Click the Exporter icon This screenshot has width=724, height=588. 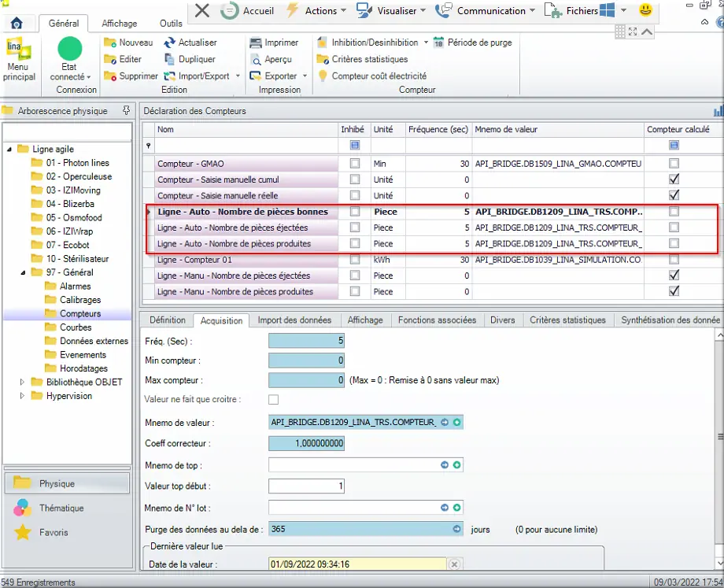(255, 76)
